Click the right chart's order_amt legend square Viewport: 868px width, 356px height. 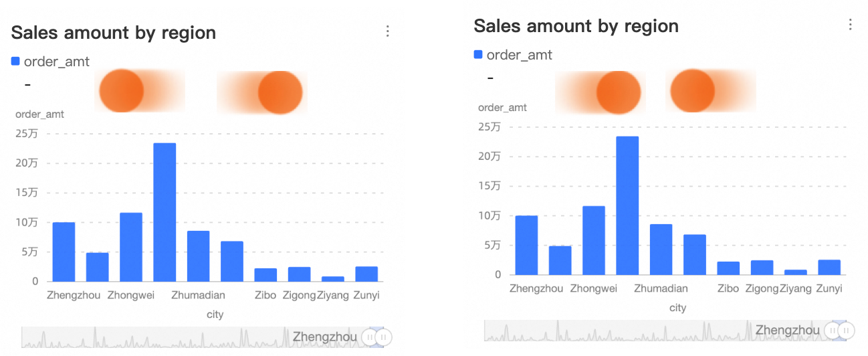point(478,55)
